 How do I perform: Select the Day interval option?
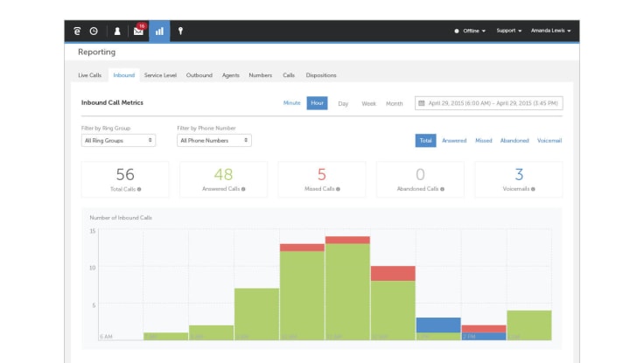[343, 103]
